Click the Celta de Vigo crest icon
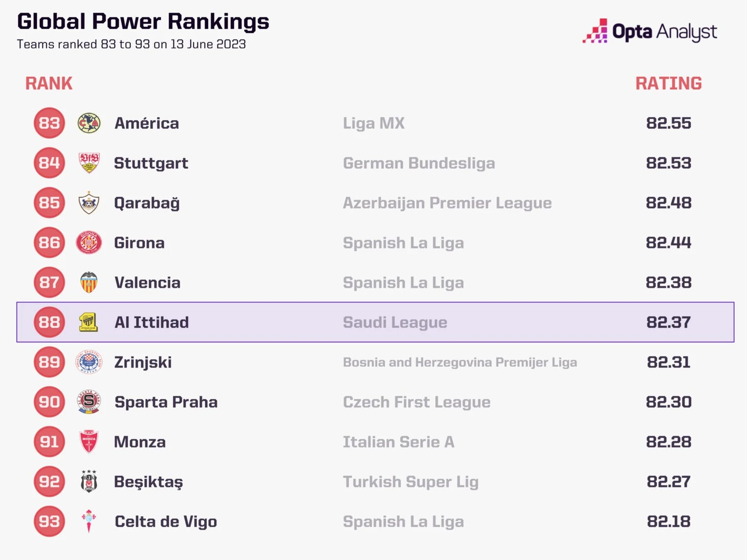747x560 pixels. pos(89,521)
